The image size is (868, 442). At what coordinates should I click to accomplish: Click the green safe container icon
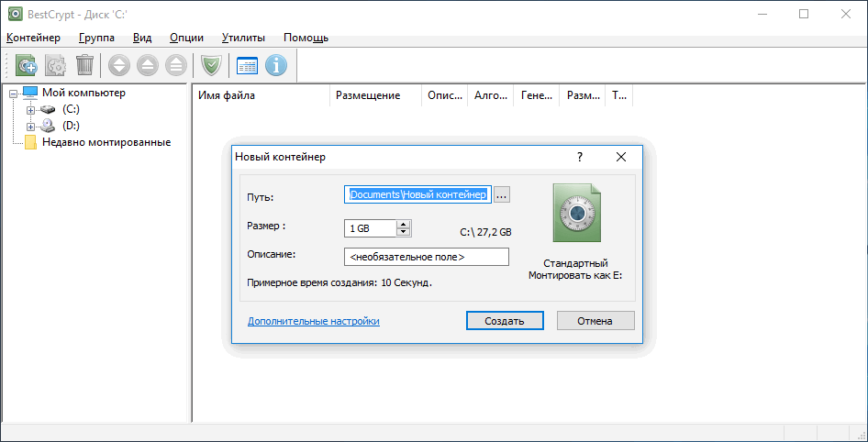tap(576, 213)
